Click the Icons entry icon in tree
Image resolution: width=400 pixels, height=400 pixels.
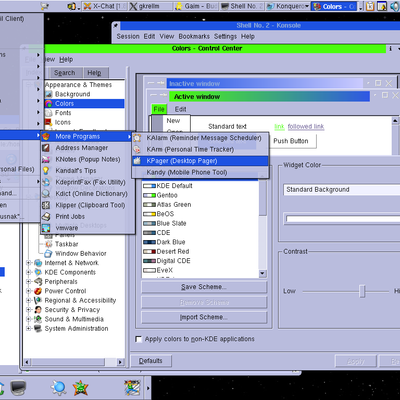[x=49, y=122]
